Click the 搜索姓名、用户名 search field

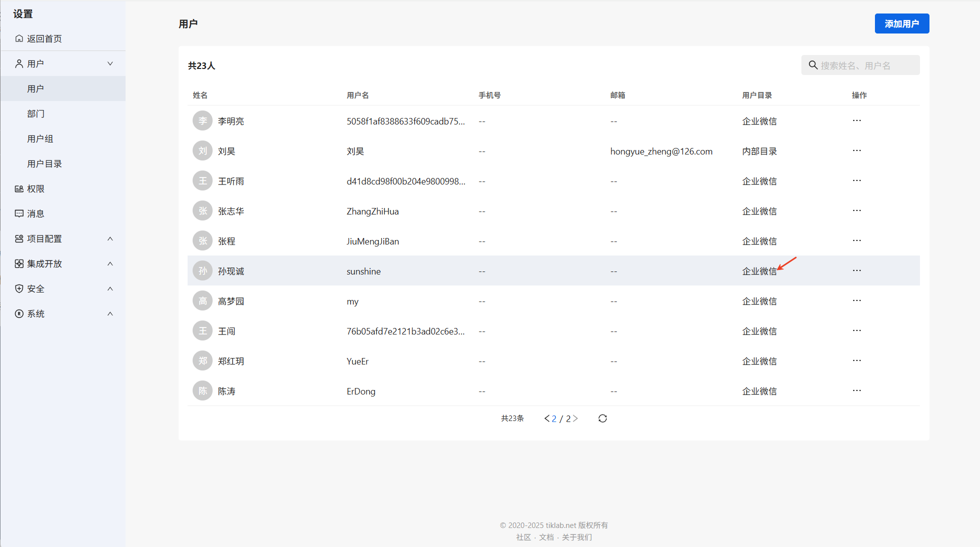click(865, 65)
